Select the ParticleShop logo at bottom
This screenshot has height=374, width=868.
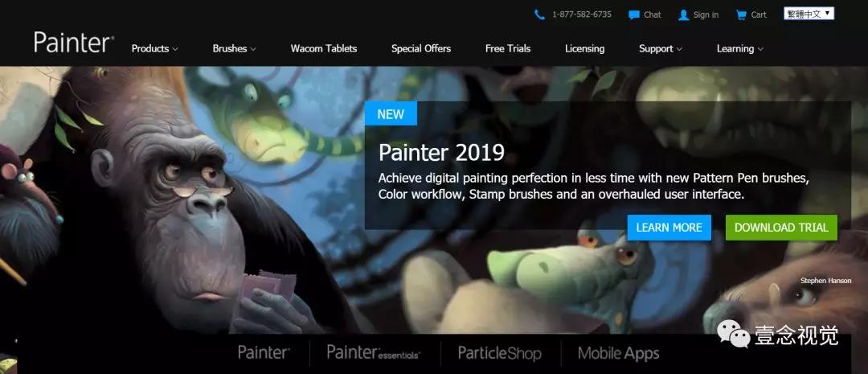499,353
